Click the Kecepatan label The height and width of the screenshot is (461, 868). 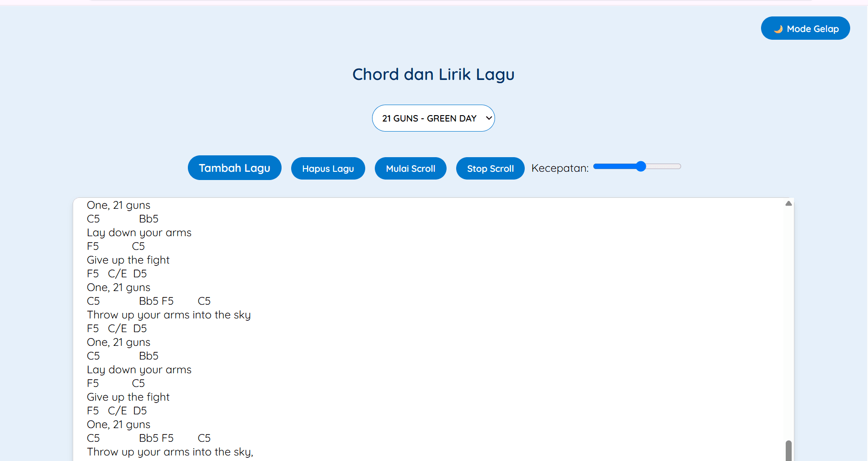click(x=560, y=168)
